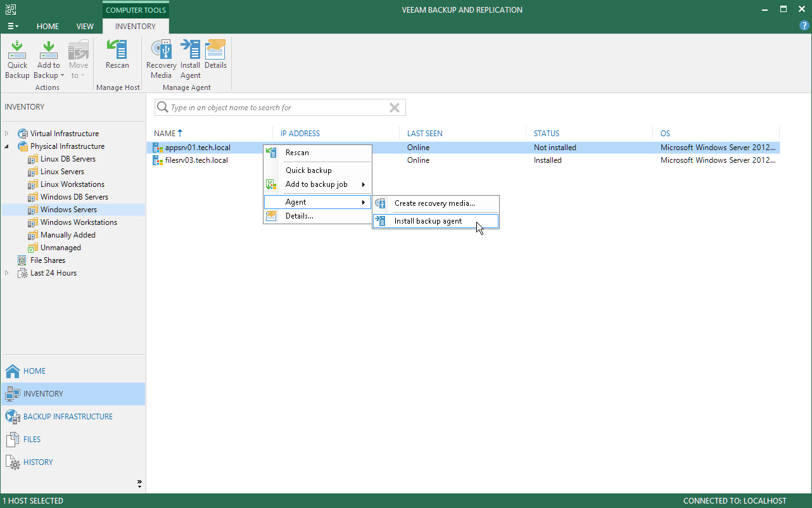Select Install backup agent submenu item
Image resolution: width=812 pixels, height=508 pixels.
pyautogui.click(x=436, y=221)
